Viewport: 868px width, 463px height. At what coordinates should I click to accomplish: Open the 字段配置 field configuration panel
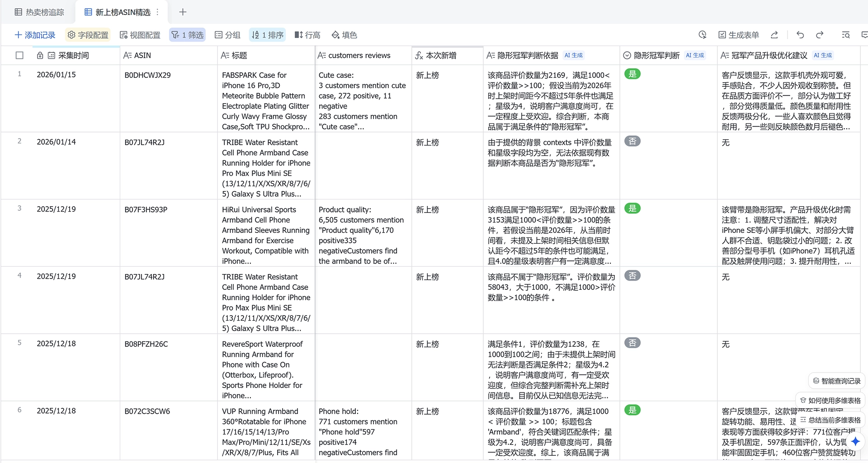tap(88, 34)
